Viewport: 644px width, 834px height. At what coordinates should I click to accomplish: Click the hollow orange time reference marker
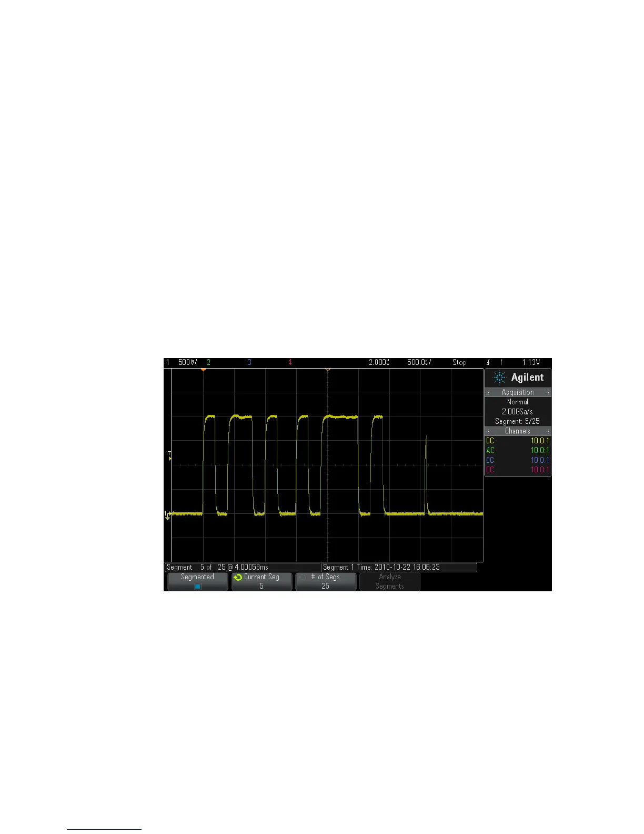point(327,370)
